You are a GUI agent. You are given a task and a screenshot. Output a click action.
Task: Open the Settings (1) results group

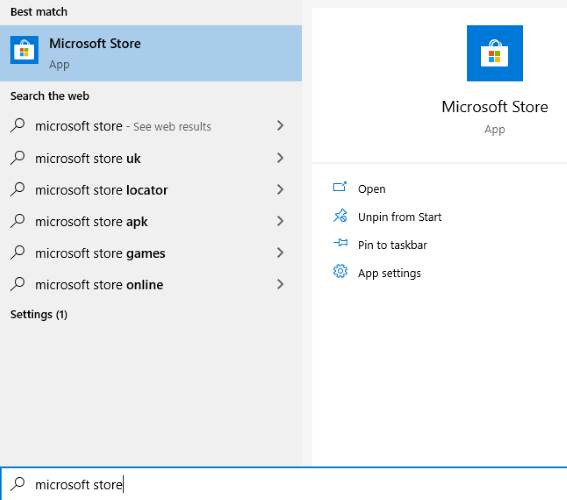click(39, 315)
